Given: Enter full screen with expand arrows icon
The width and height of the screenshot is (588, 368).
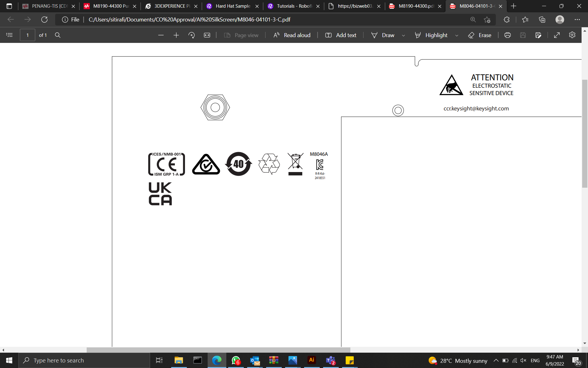Looking at the screenshot, I should [x=557, y=35].
